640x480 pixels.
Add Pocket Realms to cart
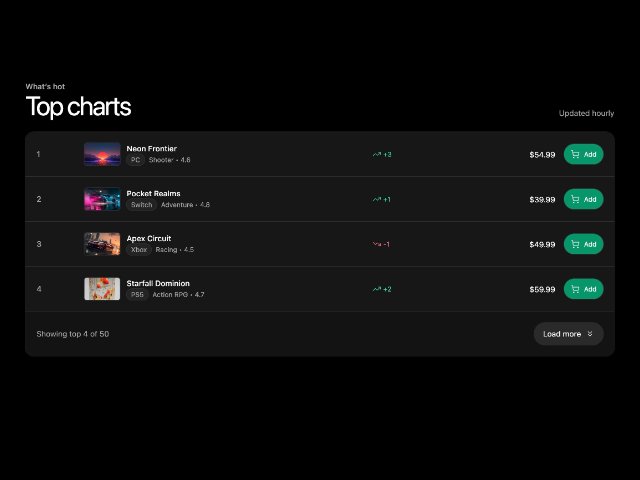pyautogui.click(x=583, y=199)
